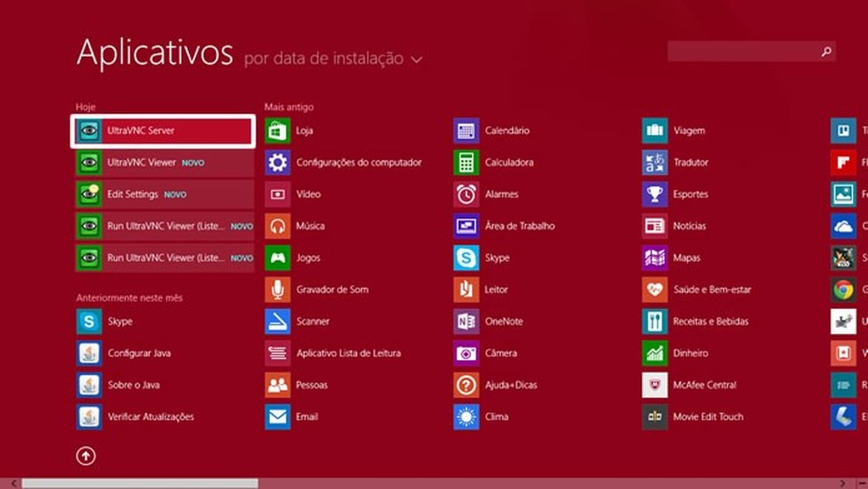Launch McAfee Central
The width and height of the screenshot is (868, 489).
click(x=691, y=385)
